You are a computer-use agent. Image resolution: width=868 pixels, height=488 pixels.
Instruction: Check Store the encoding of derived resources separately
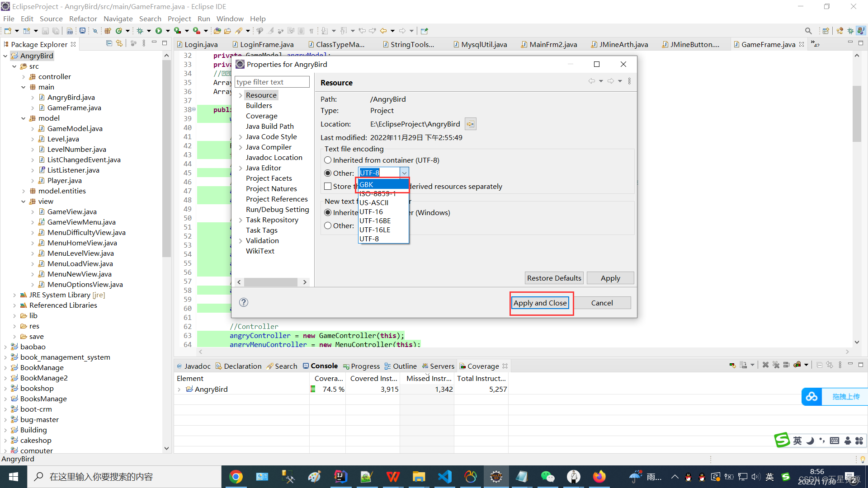[x=328, y=186]
